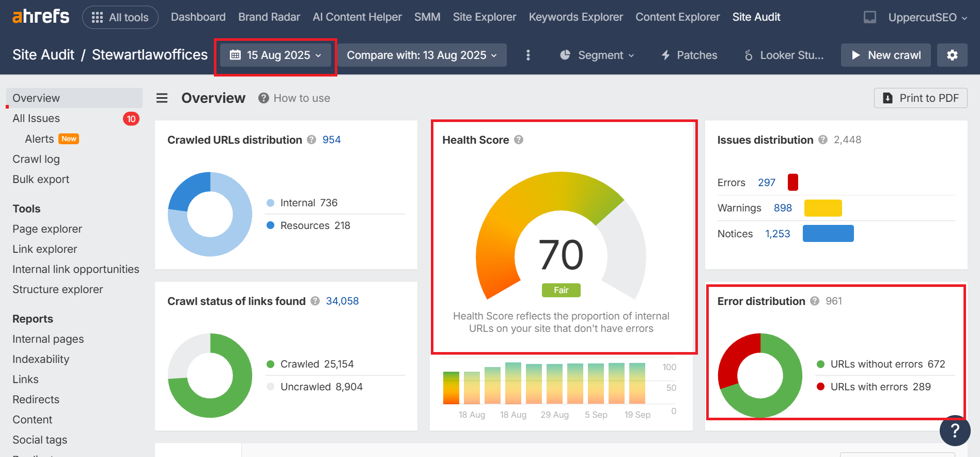Open Patches
This screenshot has height=457, width=980.
click(x=689, y=55)
